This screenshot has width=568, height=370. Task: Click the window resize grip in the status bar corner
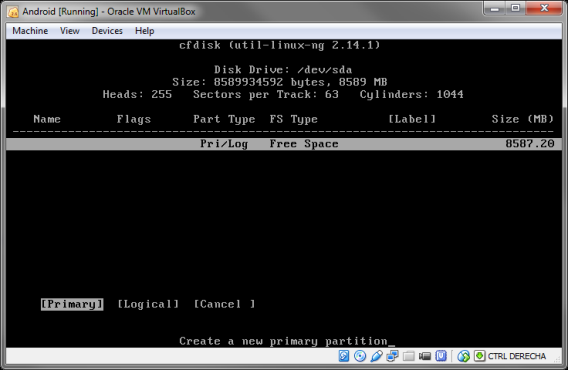coord(557,359)
